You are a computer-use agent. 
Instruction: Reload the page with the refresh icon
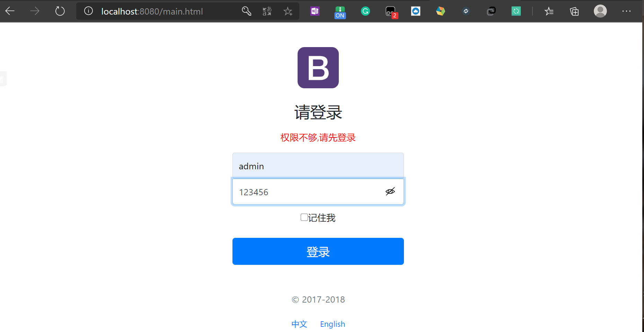[x=60, y=11]
